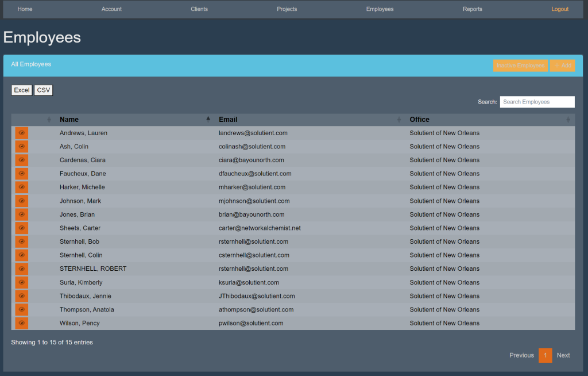View Thompson, Anatola via eye icon
The image size is (588, 376).
[x=21, y=309]
